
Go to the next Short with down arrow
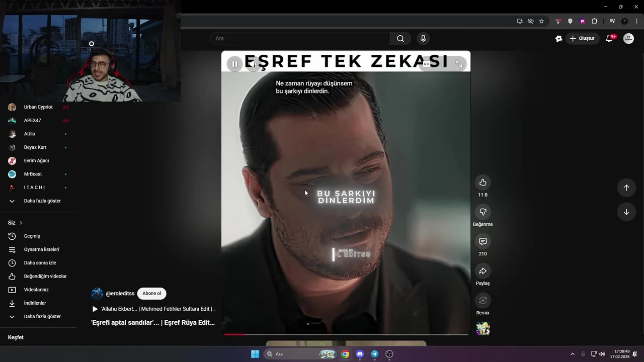tap(626, 212)
